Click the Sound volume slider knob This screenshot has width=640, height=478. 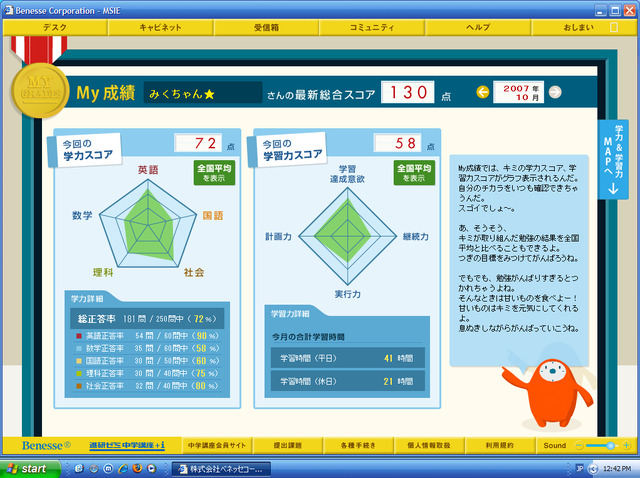610,445
